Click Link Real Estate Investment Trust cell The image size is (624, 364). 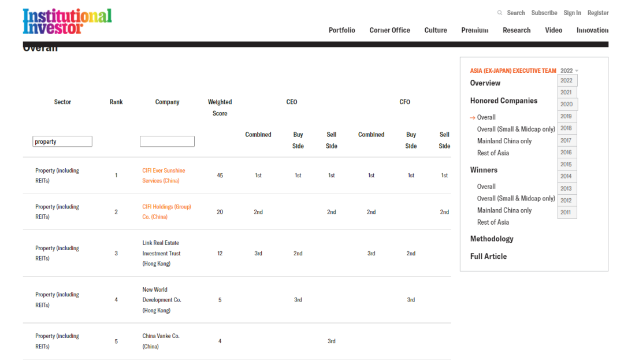click(x=162, y=253)
